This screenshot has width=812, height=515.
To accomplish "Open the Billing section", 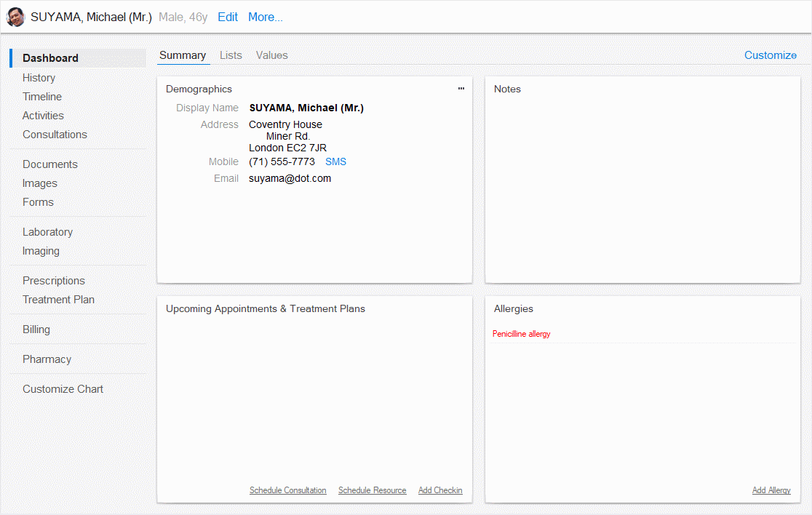I will [x=36, y=330].
